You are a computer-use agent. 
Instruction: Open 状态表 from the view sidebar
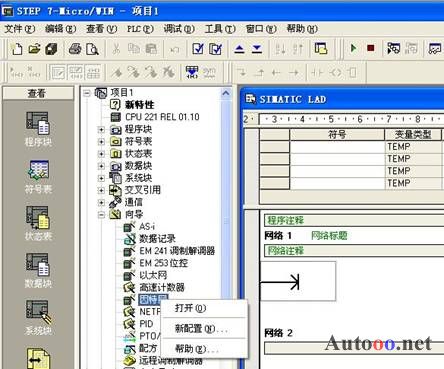pos(38,223)
